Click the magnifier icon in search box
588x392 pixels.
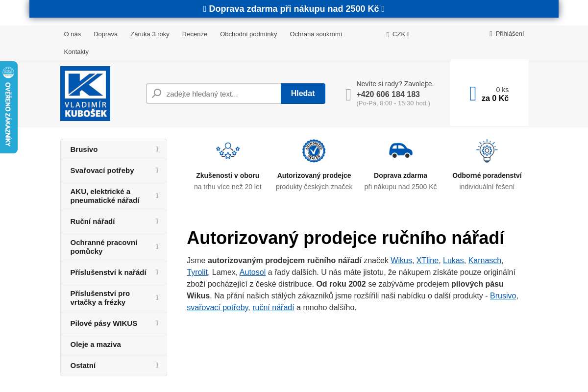pyautogui.click(x=157, y=93)
